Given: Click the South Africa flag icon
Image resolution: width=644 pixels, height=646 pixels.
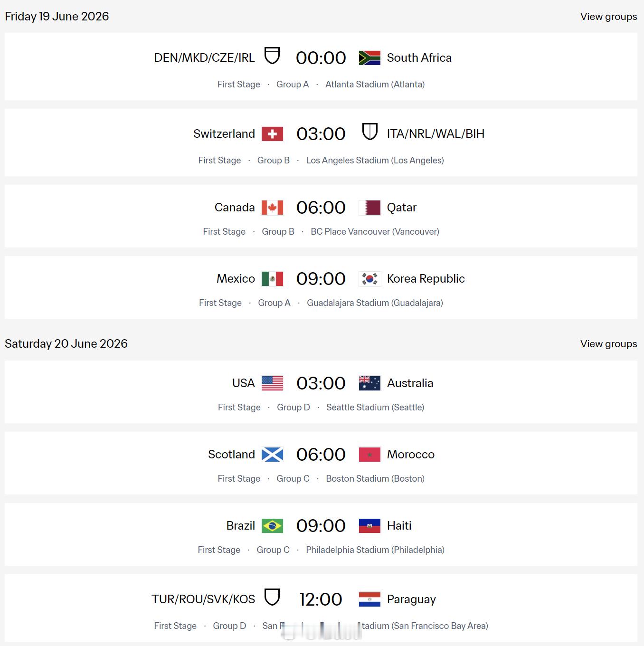Looking at the screenshot, I should pos(369,58).
